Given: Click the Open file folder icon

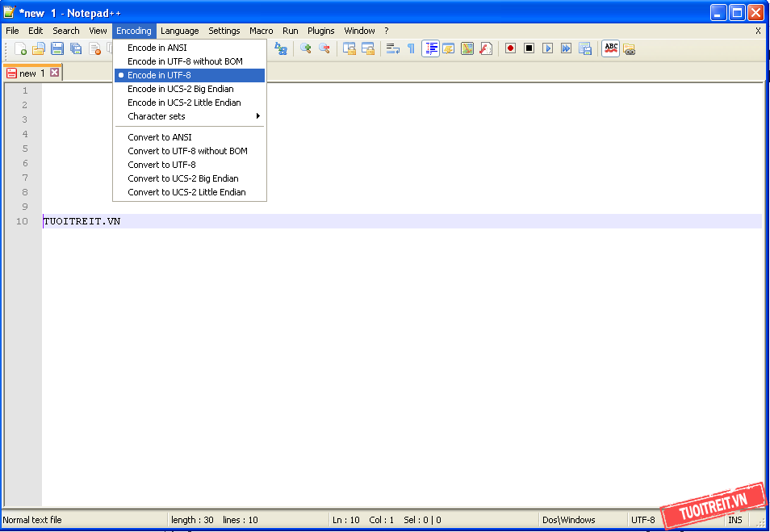Looking at the screenshot, I should coord(39,49).
